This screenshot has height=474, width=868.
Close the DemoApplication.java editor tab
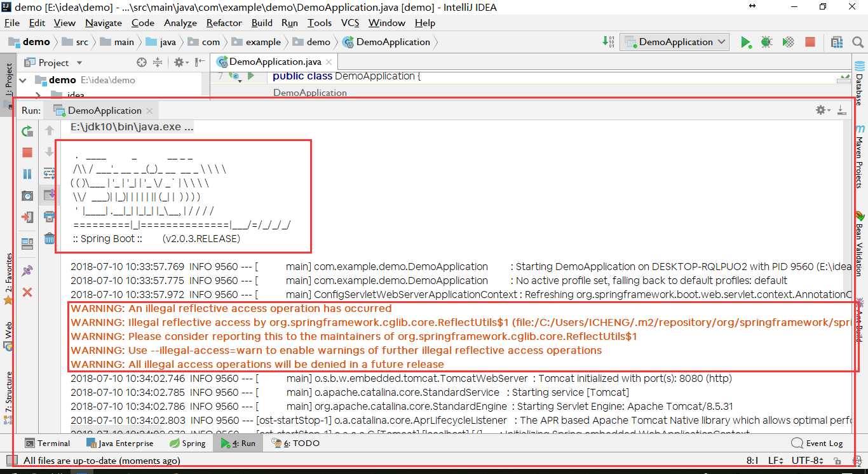point(329,62)
